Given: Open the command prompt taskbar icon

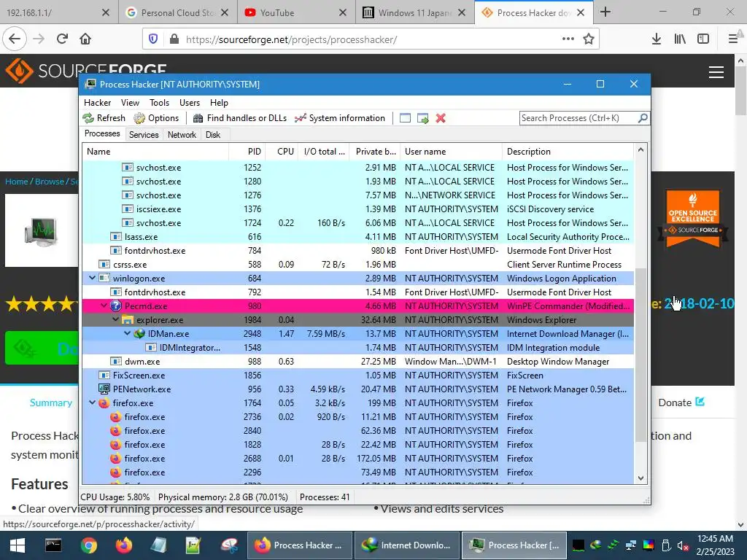Looking at the screenshot, I should (x=53, y=545).
